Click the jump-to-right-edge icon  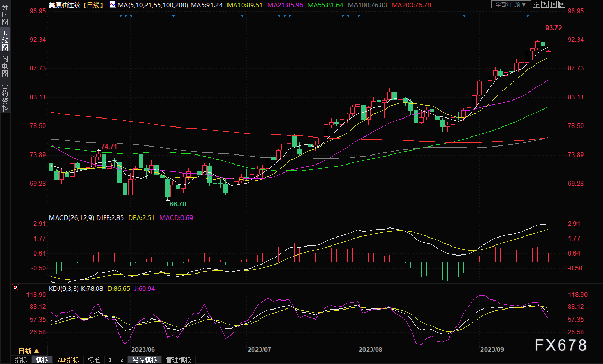pyautogui.click(x=562, y=4)
